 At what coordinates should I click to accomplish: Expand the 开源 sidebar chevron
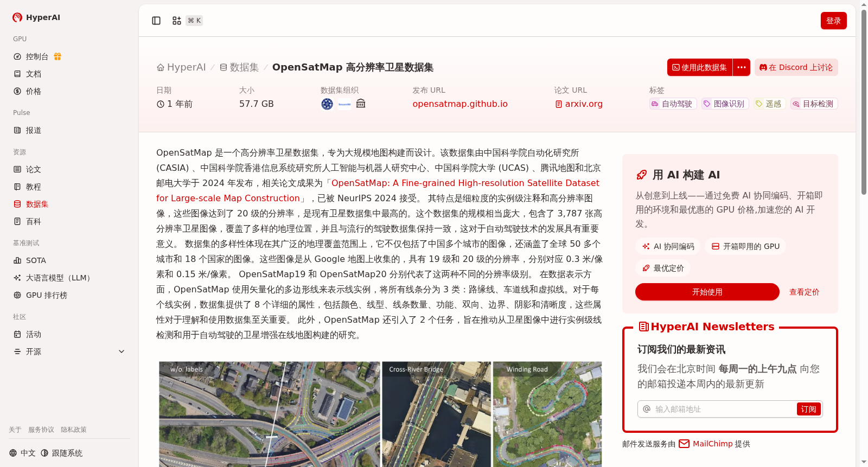(122, 351)
